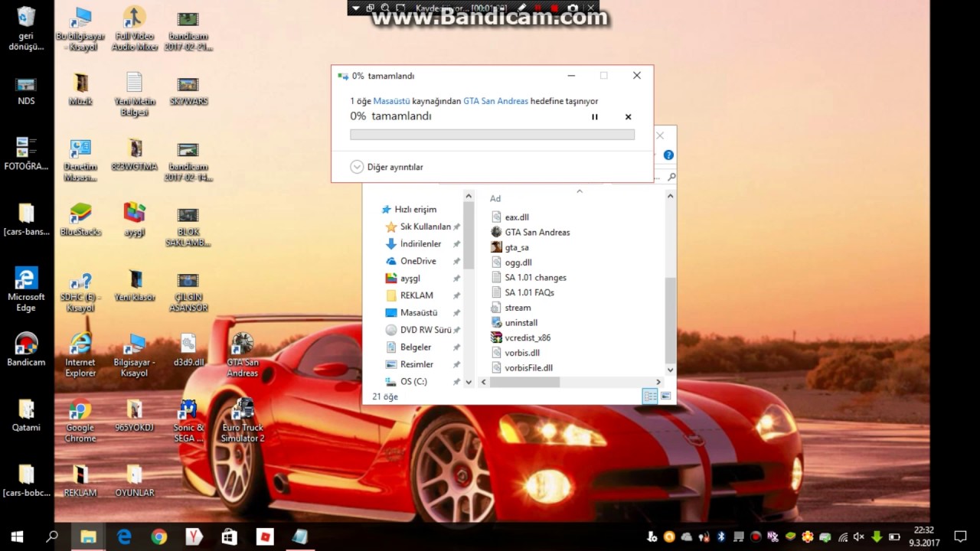
Task: Open Sık Kullanılan in navigation pane
Action: (x=418, y=227)
